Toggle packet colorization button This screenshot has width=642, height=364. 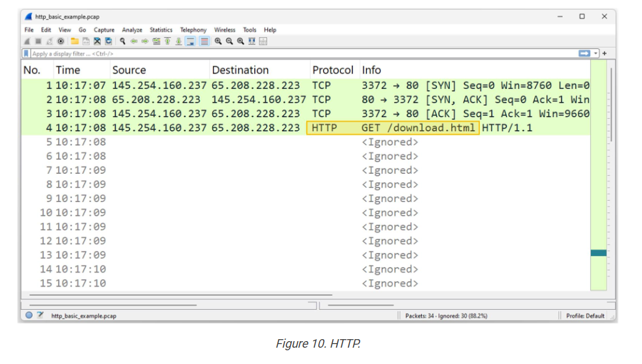pyautogui.click(x=205, y=41)
